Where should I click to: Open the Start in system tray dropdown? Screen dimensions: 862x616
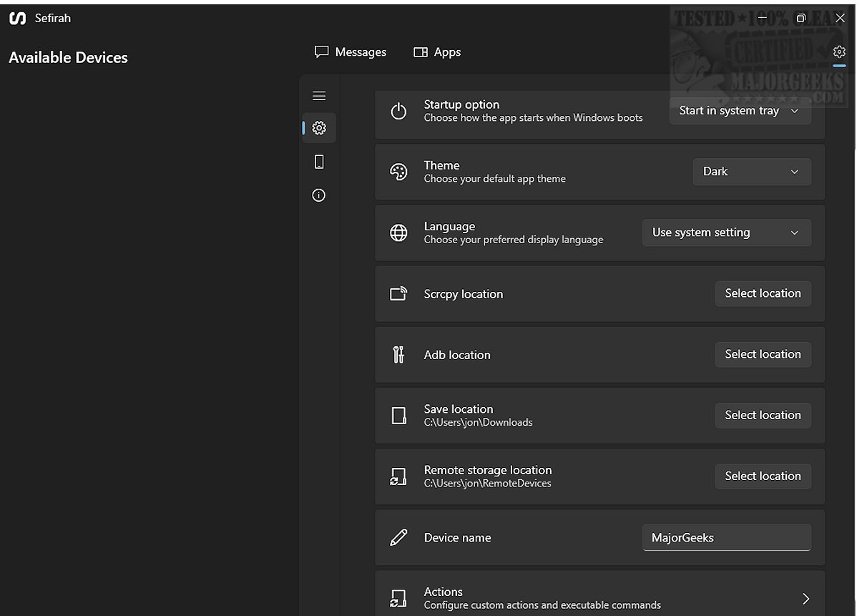[x=740, y=111]
